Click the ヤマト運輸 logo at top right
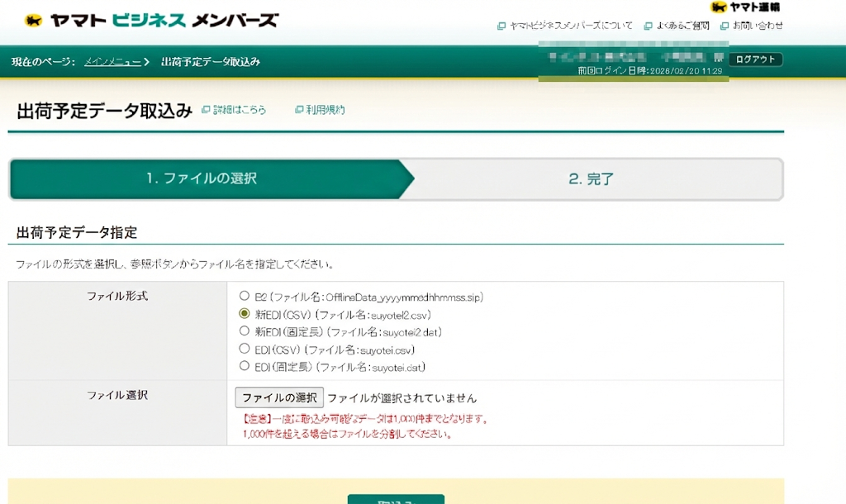 point(744,7)
